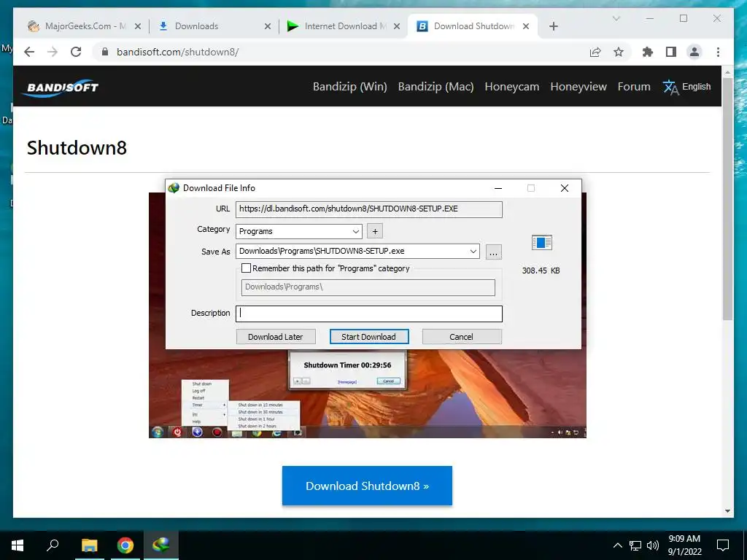The image size is (747, 560).
Task: Close the MajorGeeks.Com tab
Action: [x=138, y=27]
